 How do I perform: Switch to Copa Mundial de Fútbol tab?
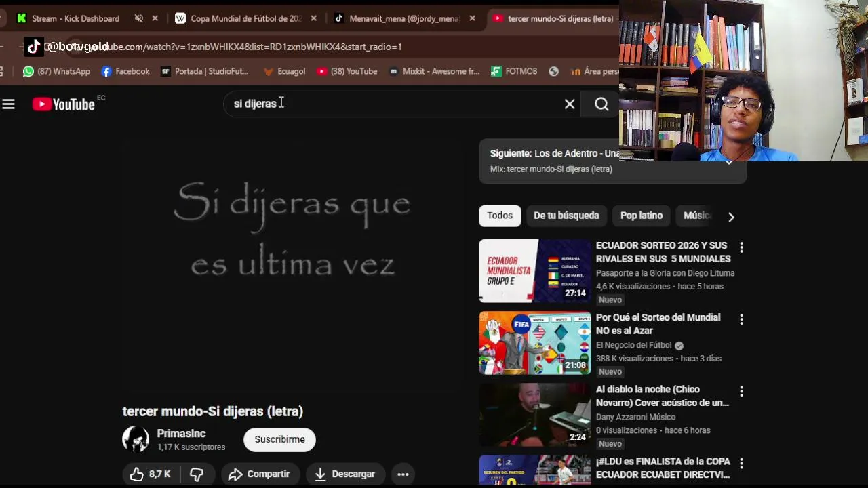pos(239,18)
